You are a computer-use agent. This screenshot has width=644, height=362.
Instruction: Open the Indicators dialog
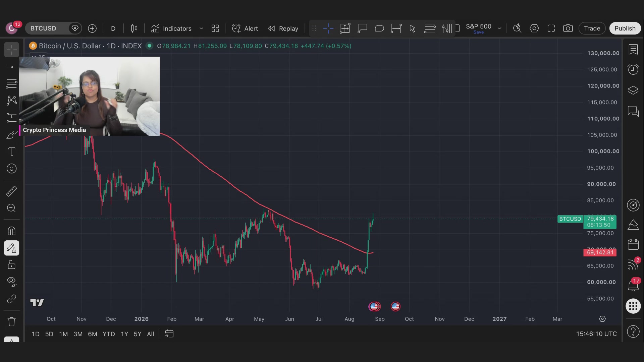171,28
